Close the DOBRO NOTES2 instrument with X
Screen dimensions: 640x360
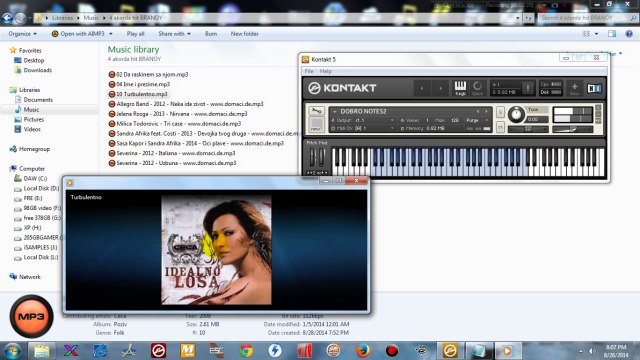[x=598, y=108]
